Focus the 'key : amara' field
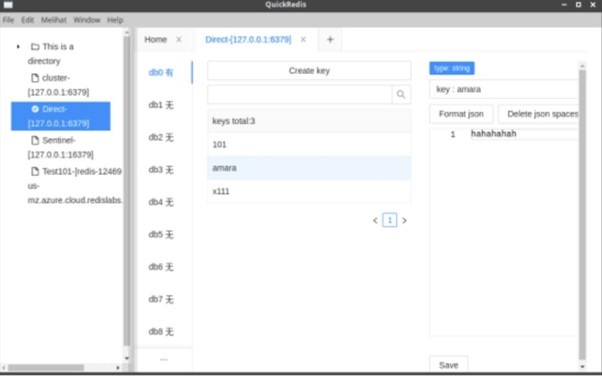 click(x=503, y=89)
